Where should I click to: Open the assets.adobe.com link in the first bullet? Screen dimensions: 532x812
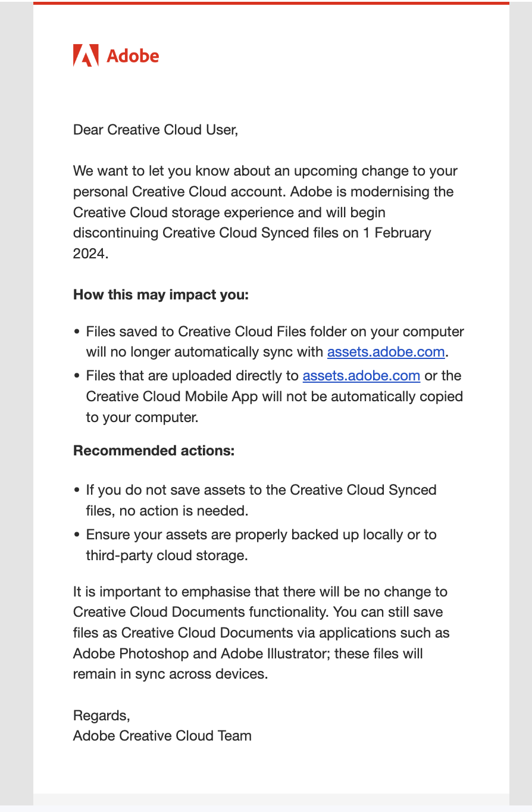pyautogui.click(x=386, y=352)
